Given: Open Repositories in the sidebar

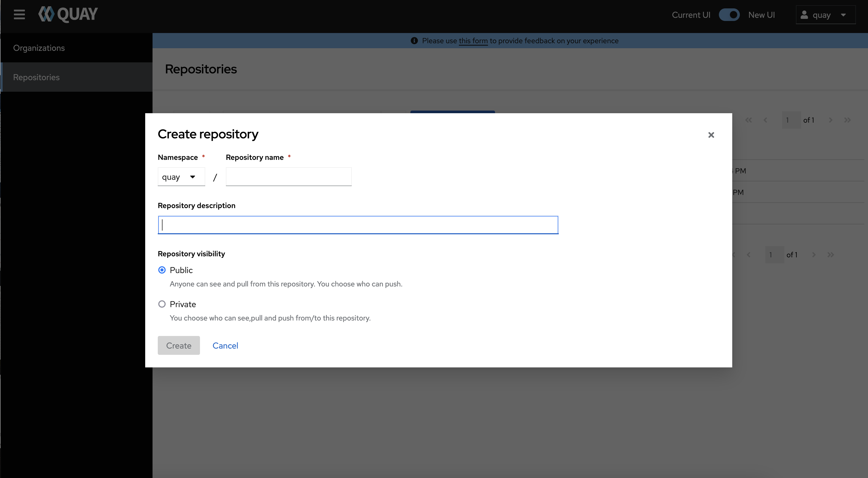Looking at the screenshot, I should 36,77.
